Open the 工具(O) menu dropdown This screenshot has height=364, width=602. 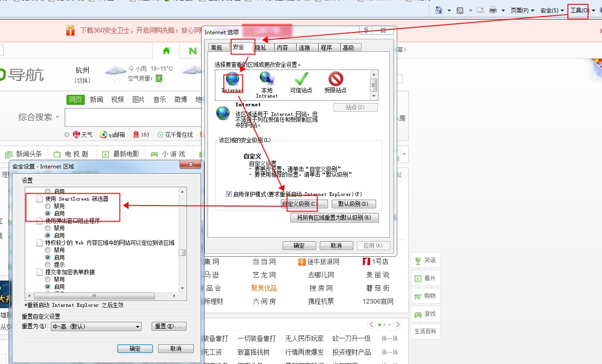click(x=580, y=10)
